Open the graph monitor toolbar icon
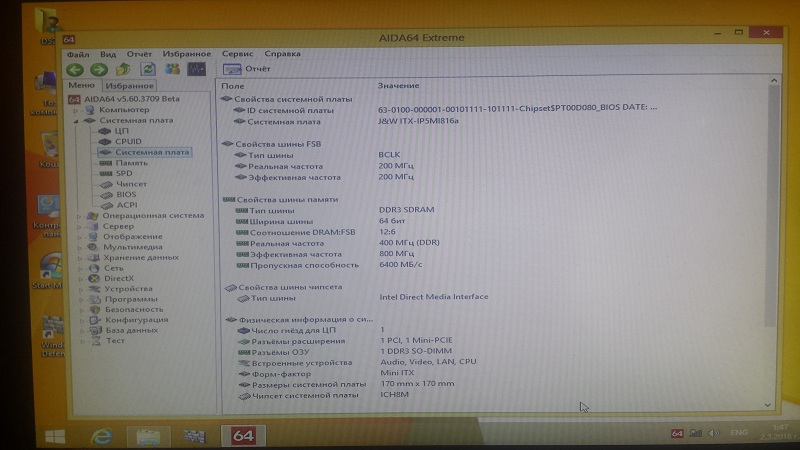Viewport: 800px width, 450px height. [196, 69]
